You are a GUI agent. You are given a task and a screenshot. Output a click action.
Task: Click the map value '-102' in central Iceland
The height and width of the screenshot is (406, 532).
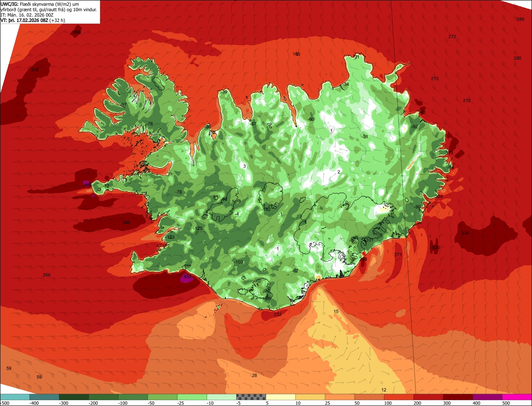tap(266, 209)
